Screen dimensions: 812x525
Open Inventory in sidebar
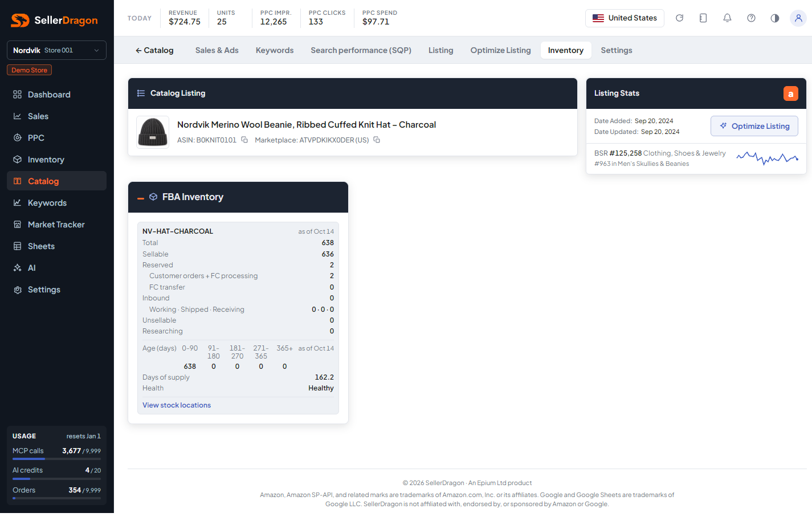pos(56,160)
